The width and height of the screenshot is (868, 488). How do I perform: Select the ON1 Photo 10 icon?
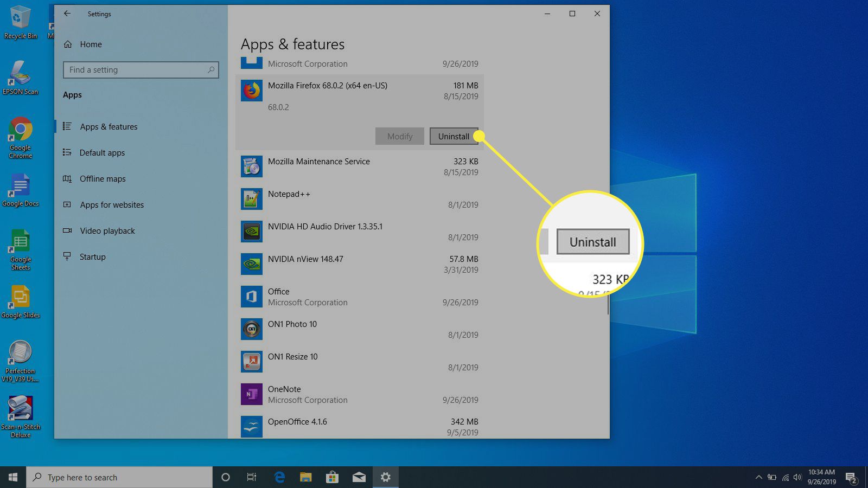[252, 329]
